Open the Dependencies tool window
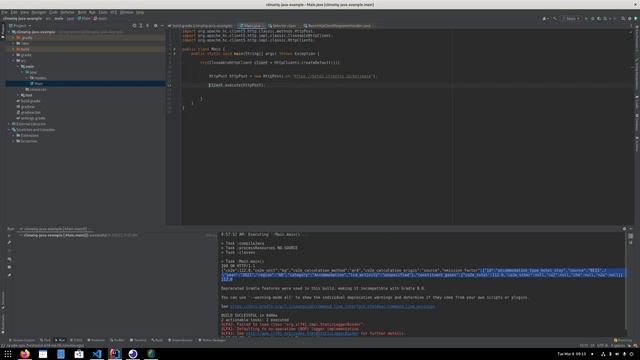This screenshot has height=360, width=640. (180, 340)
